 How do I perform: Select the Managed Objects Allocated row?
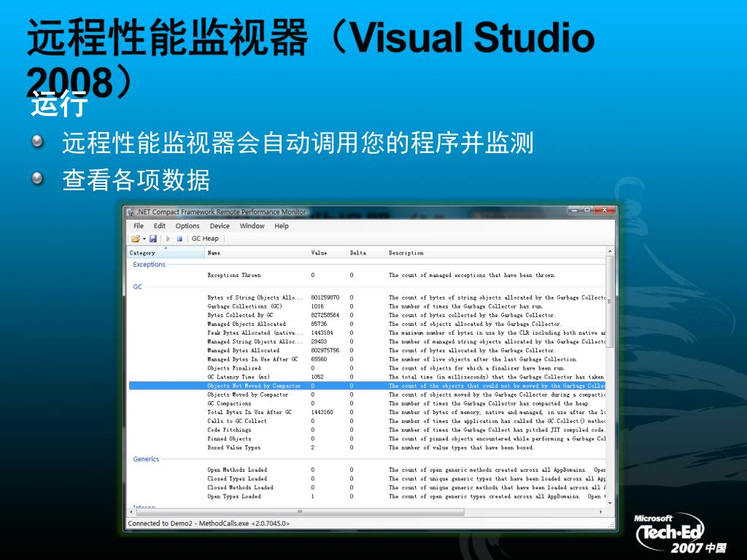(368, 324)
